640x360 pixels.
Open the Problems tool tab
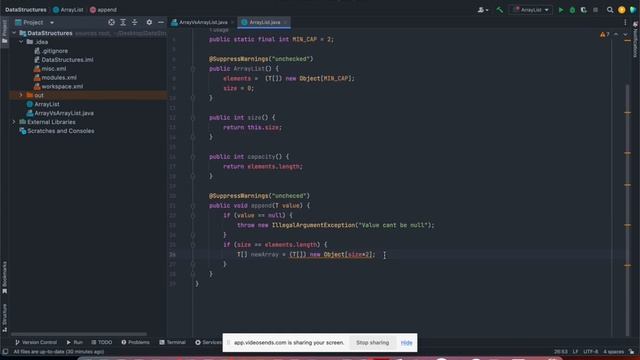pos(136,342)
